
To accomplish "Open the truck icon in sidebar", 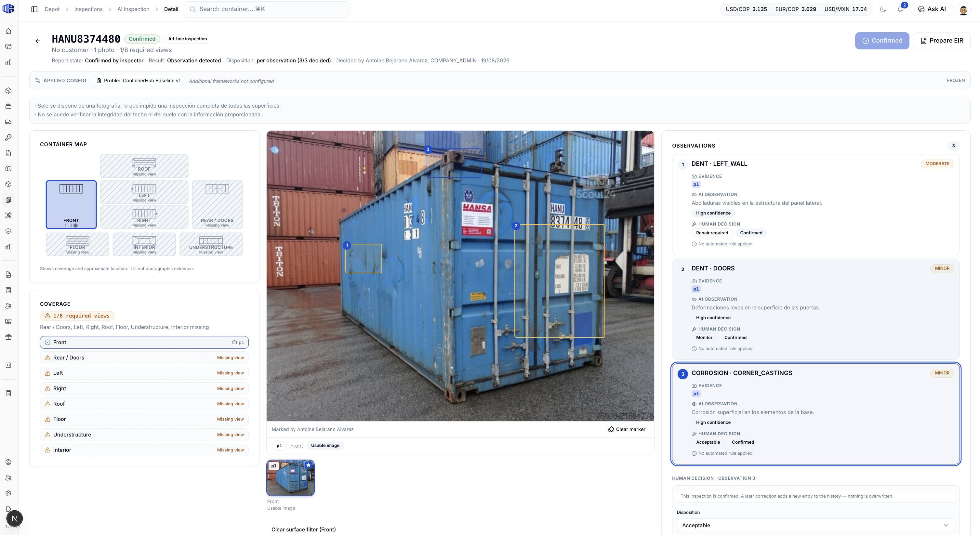I will click(8, 122).
